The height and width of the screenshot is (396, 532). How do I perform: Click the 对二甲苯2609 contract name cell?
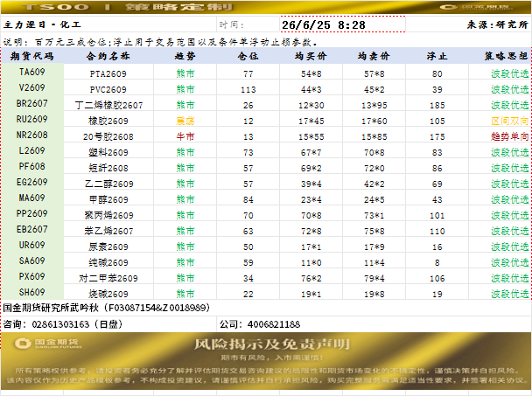[108, 278]
